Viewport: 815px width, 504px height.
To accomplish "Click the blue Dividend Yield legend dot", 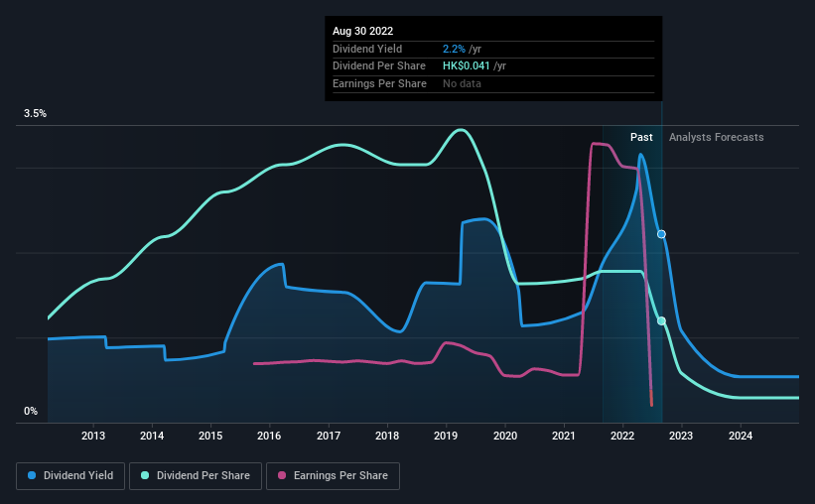I will [33, 476].
